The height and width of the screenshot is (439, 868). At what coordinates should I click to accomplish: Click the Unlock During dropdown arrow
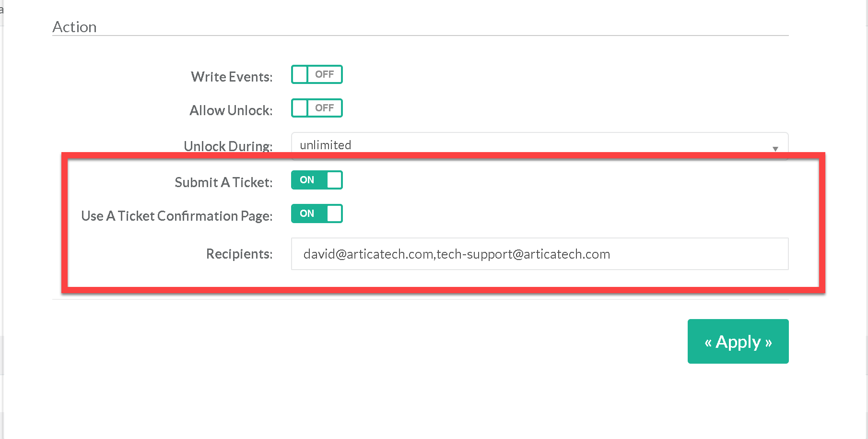coord(775,148)
